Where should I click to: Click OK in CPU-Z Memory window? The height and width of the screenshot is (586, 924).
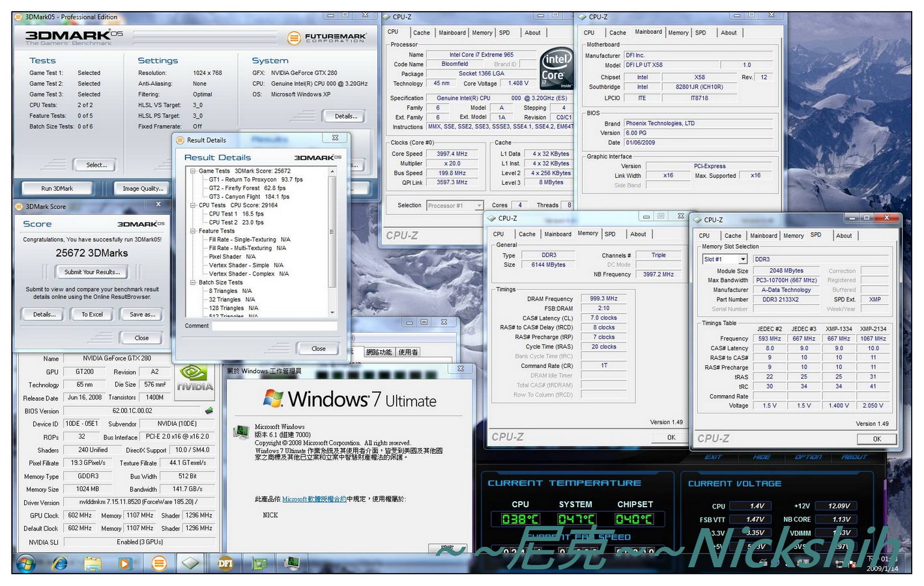[x=671, y=438]
